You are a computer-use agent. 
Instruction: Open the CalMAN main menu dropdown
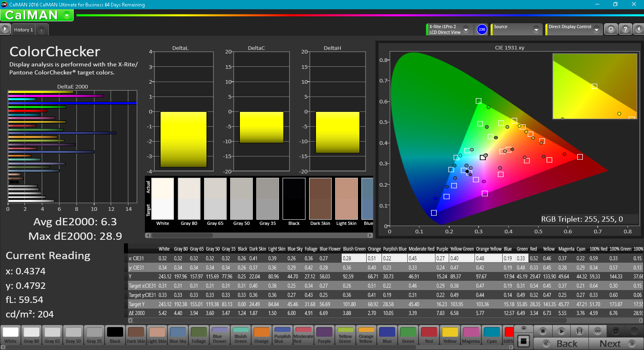67,15
